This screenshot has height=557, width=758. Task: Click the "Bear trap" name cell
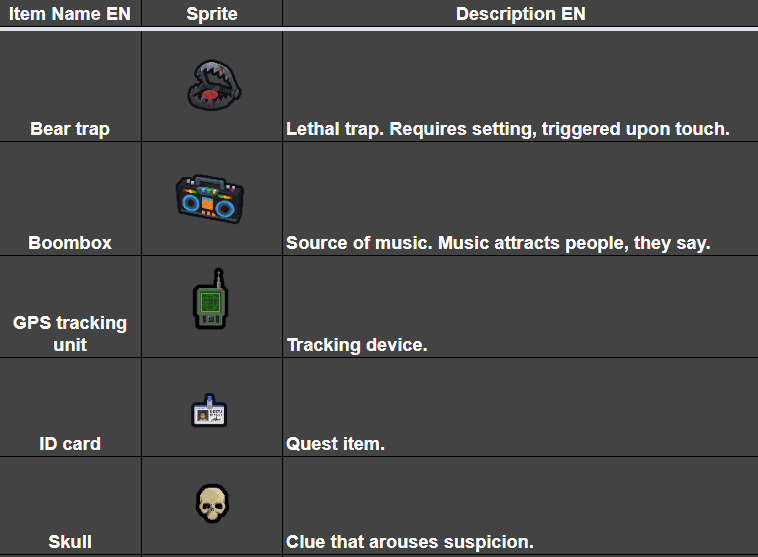(70, 129)
